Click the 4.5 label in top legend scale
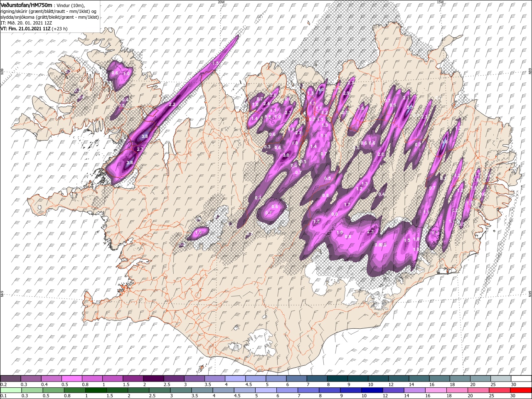 tap(249, 384)
